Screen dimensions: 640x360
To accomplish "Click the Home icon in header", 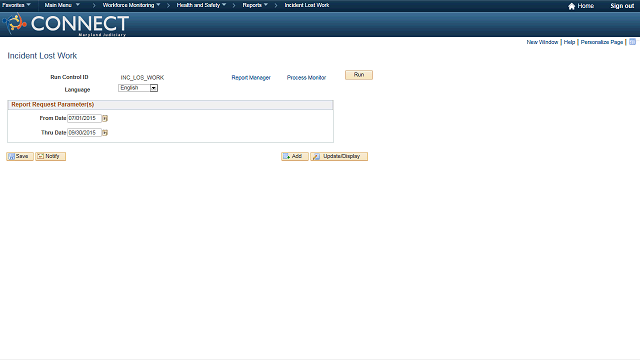I will pyautogui.click(x=571, y=6).
